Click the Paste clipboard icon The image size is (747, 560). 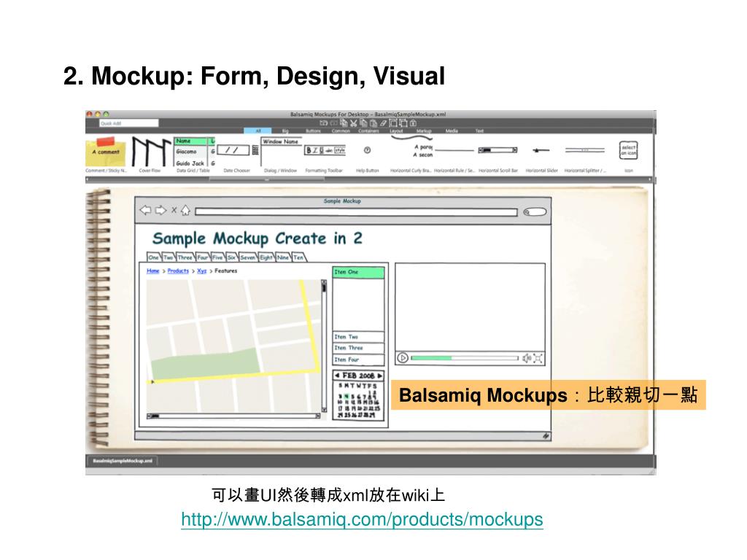coord(373,123)
